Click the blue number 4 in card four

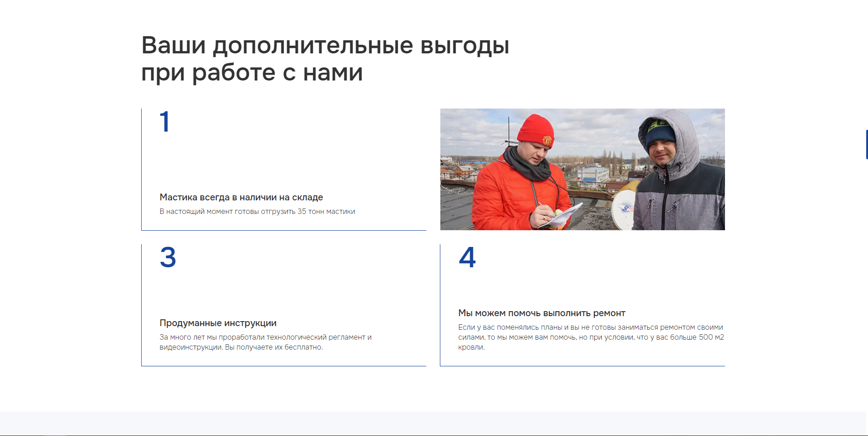[467, 257]
